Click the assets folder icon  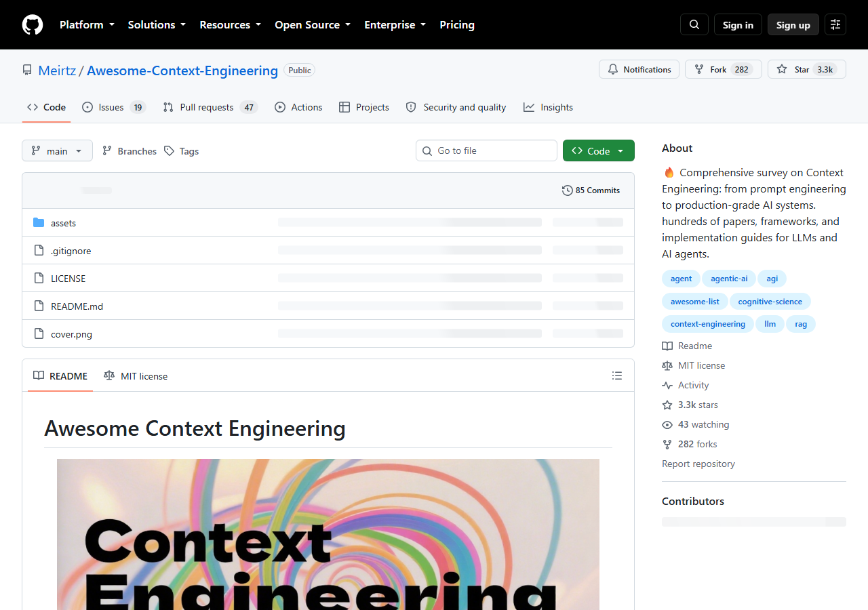(39, 223)
